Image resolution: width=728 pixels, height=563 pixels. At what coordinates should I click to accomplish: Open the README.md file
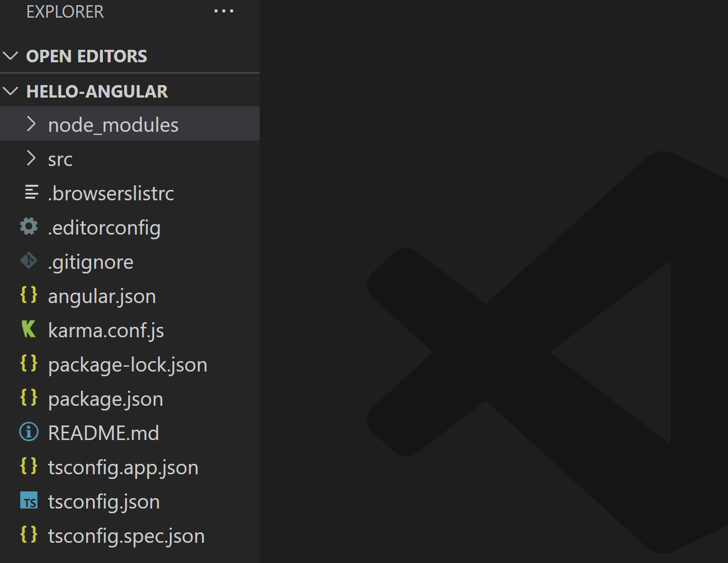(103, 433)
